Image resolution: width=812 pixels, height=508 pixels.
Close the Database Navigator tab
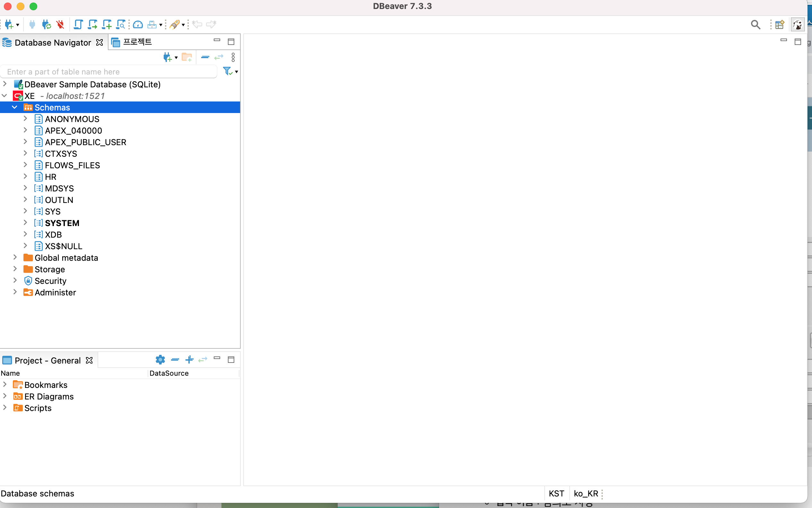pyautogui.click(x=99, y=43)
